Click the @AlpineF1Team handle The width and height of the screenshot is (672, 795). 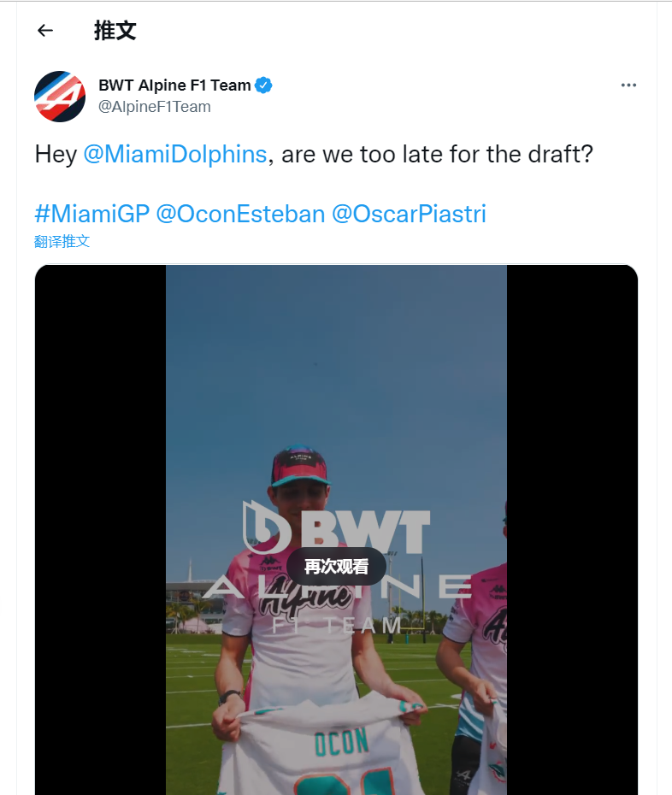[155, 107]
